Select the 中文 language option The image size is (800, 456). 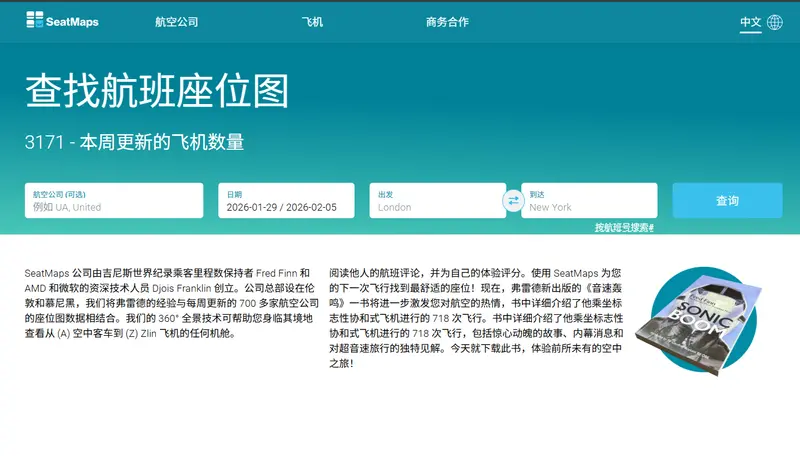coord(750,21)
